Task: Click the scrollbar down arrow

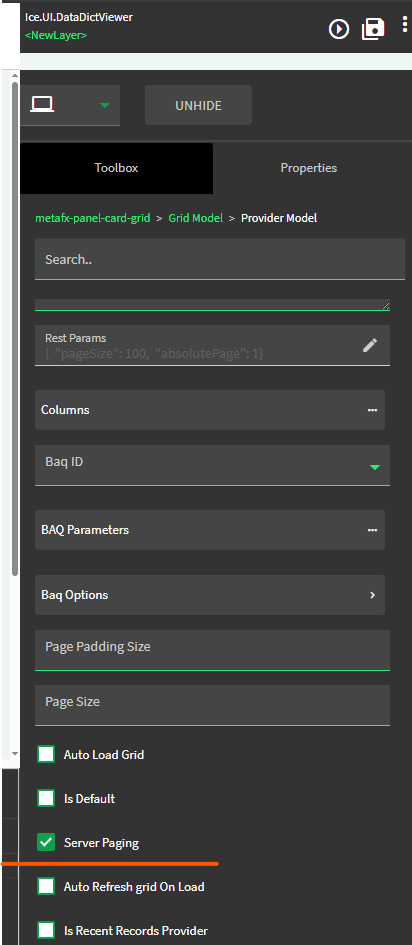Action: coord(14,753)
